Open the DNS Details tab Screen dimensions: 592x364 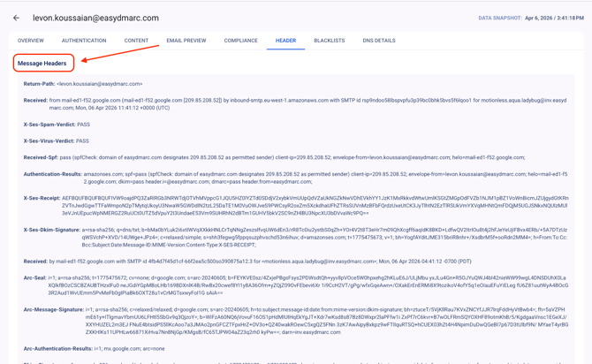click(x=379, y=41)
